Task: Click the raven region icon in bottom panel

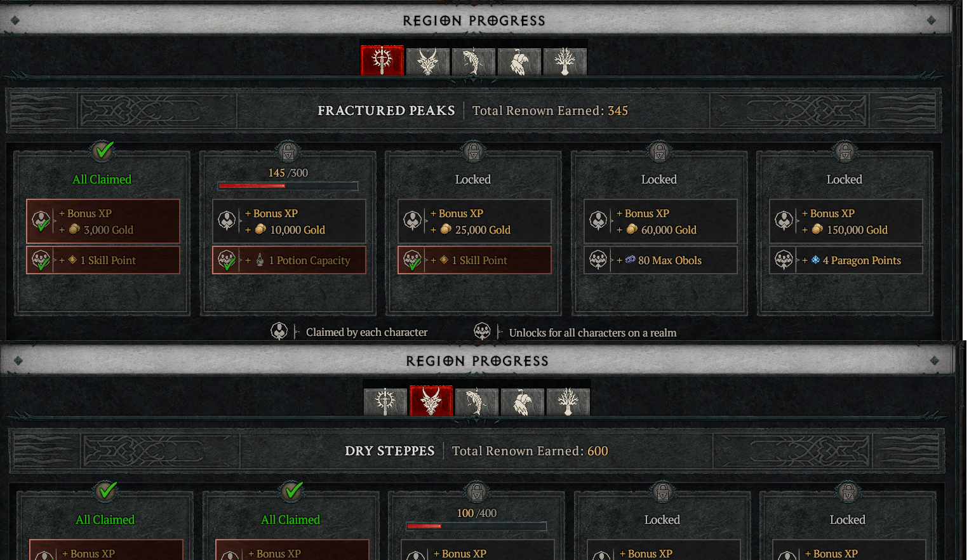Action: [x=523, y=402]
